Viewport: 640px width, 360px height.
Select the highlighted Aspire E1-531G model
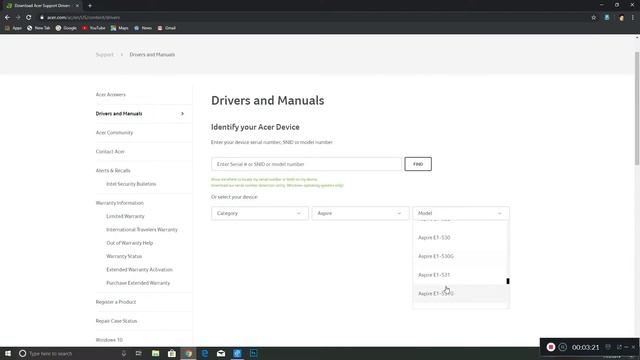(x=460, y=293)
